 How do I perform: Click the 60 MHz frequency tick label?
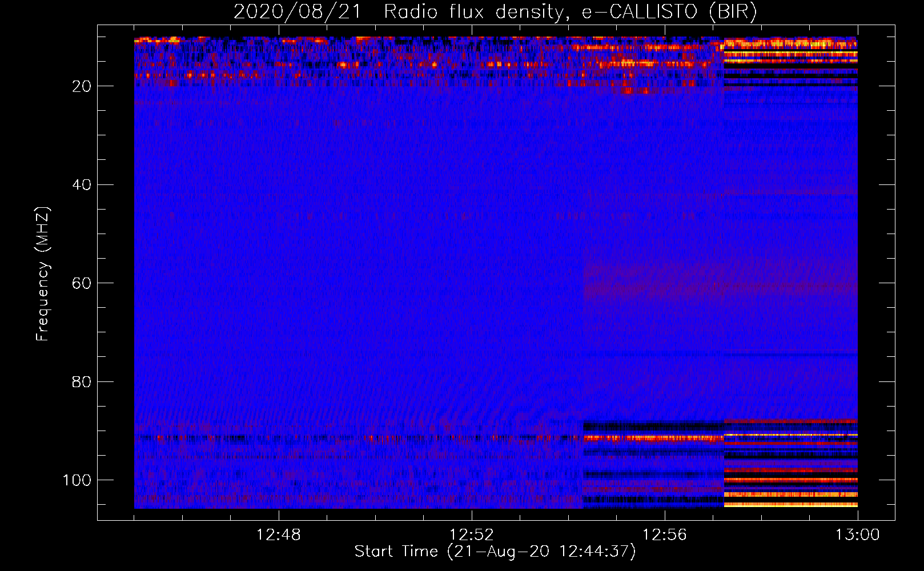pyautogui.click(x=82, y=283)
